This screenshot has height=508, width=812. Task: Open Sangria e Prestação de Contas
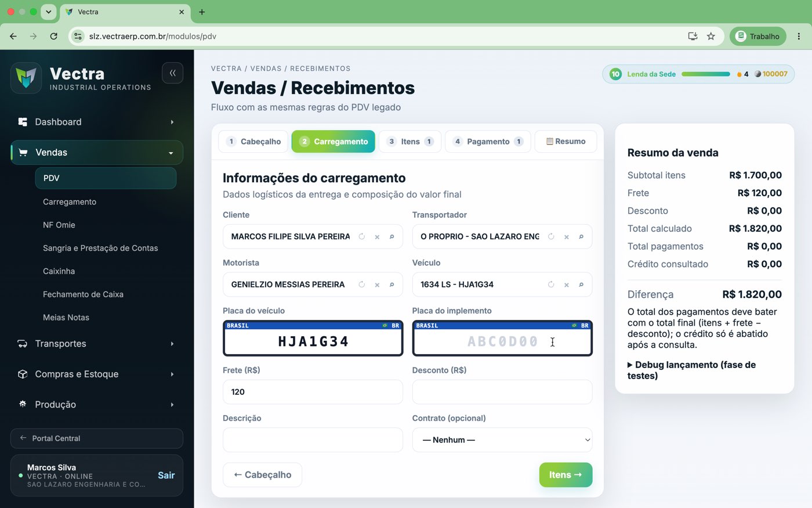tap(100, 248)
